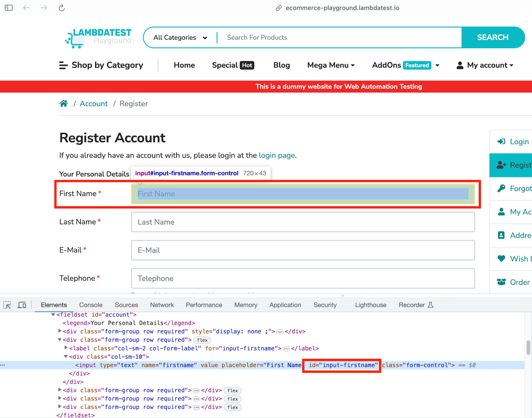
Task: Expand the hidden display:none form-group div
Action: click(60, 331)
